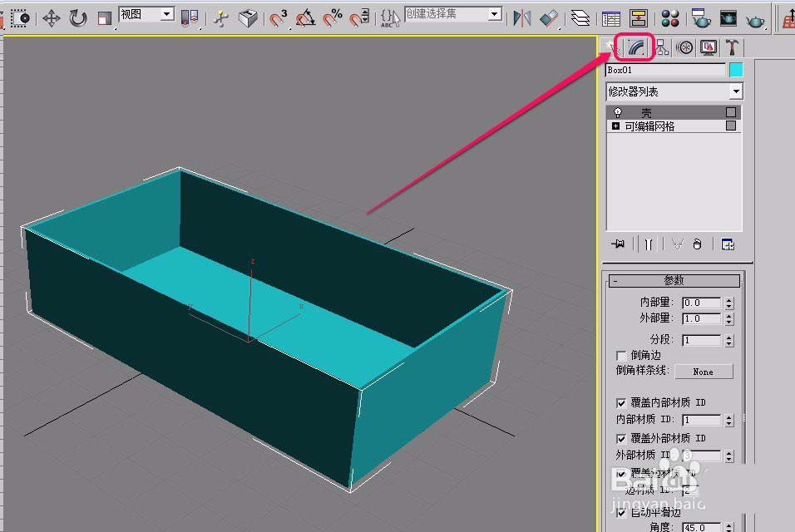
Task: Click the Mirror tool icon
Action: (x=521, y=19)
